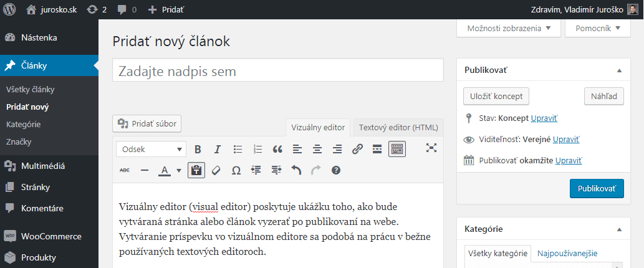Switch to Textový editor (HTML) tab
Screen dimensions: 644x268
(x=398, y=127)
